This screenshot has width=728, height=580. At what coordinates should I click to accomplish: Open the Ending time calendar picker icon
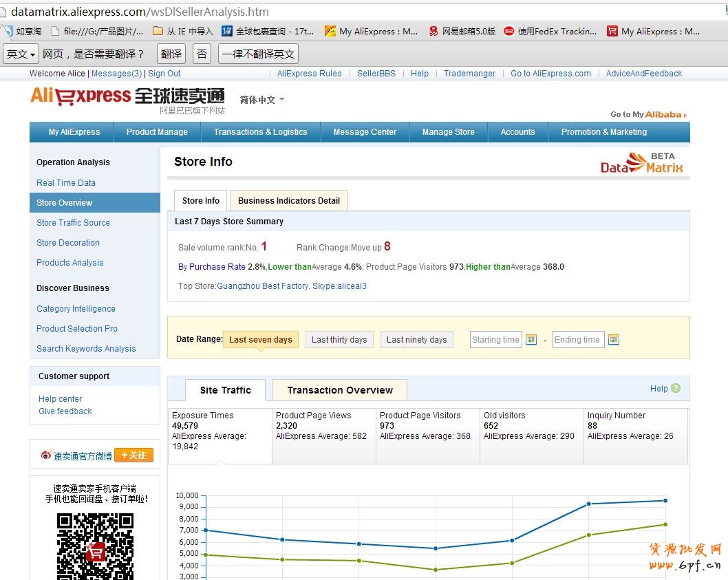pyautogui.click(x=614, y=340)
